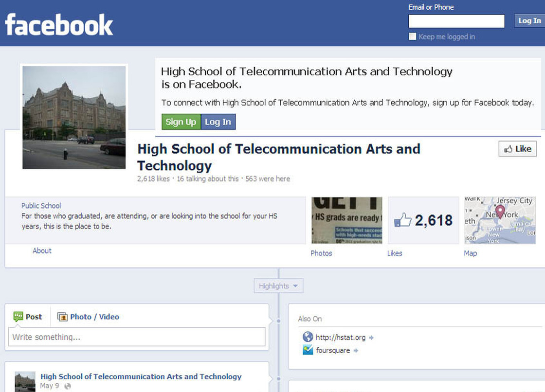Click the Photo / Video picture icon
545x392 pixels.
pos(62,317)
